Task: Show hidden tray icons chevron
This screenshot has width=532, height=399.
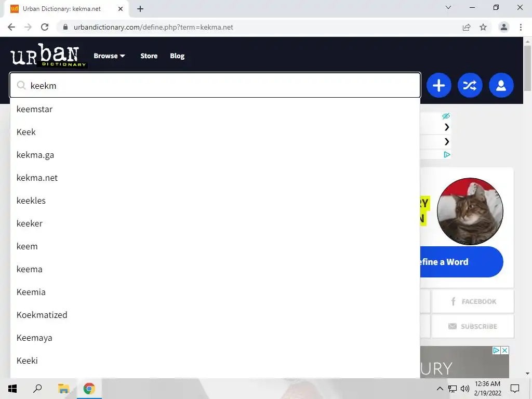Action: click(440, 389)
